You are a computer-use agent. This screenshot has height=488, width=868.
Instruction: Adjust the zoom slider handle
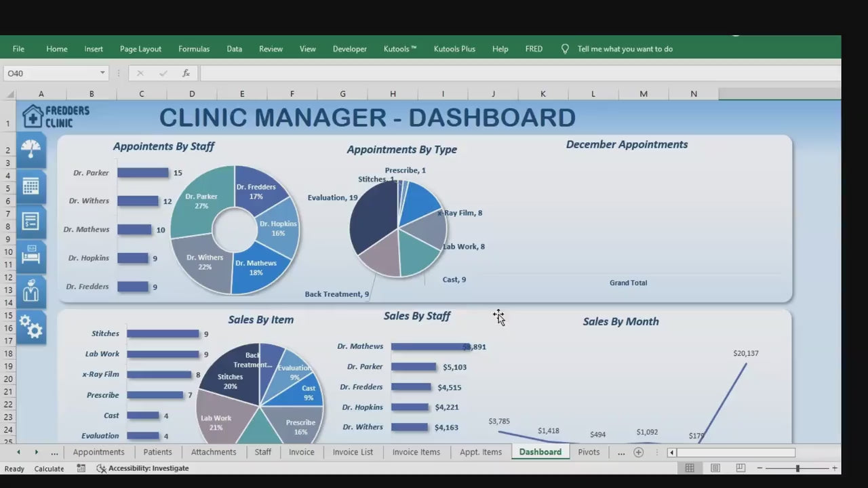(797, 468)
